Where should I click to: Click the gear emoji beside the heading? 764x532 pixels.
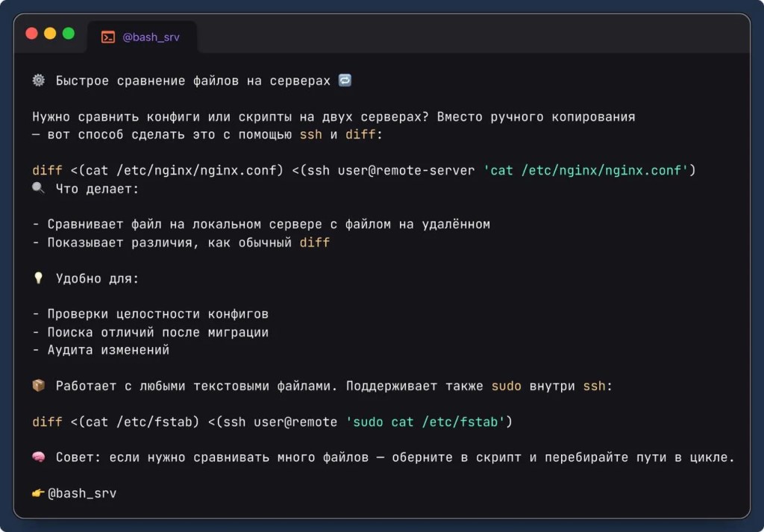click(x=39, y=81)
